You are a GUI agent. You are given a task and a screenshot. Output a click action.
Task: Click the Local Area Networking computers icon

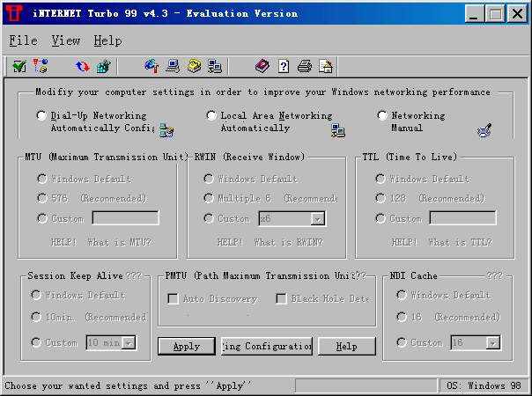click(338, 130)
